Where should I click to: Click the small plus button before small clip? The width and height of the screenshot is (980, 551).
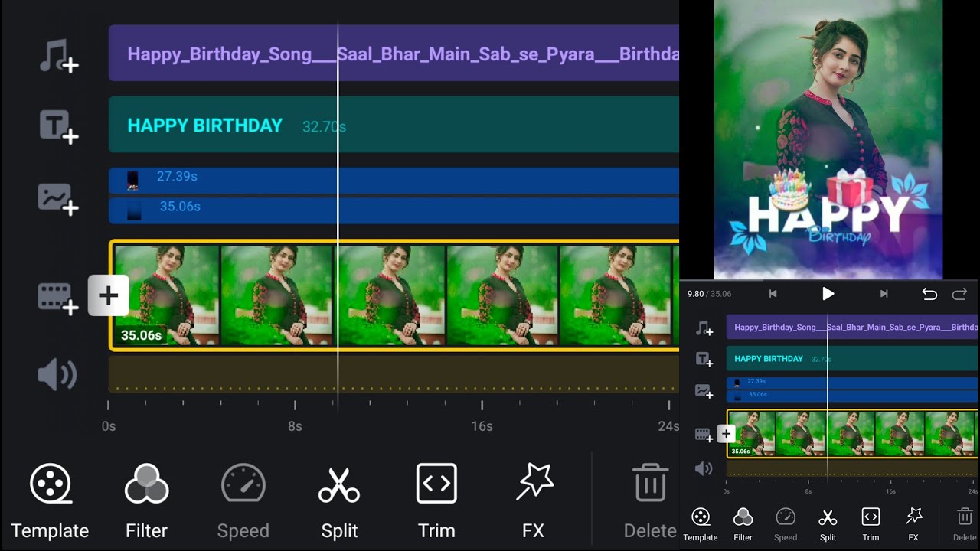[726, 434]
